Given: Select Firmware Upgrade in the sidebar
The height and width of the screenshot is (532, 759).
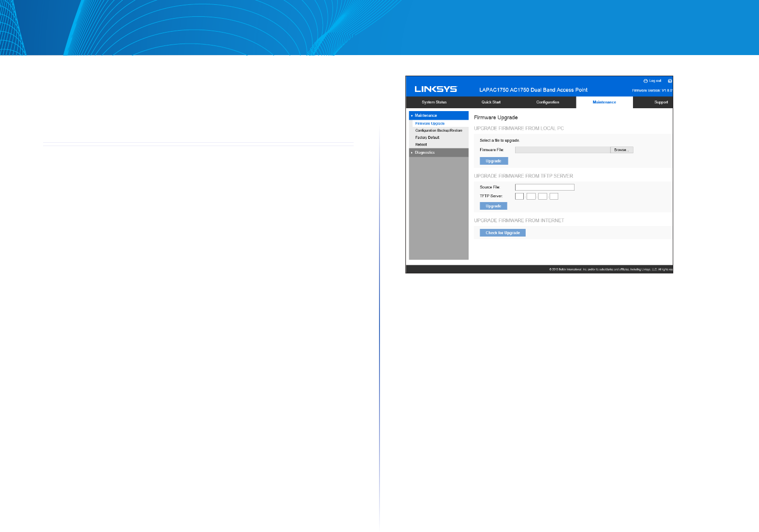Looking at the screenshot, I should [x=430, y=124].
